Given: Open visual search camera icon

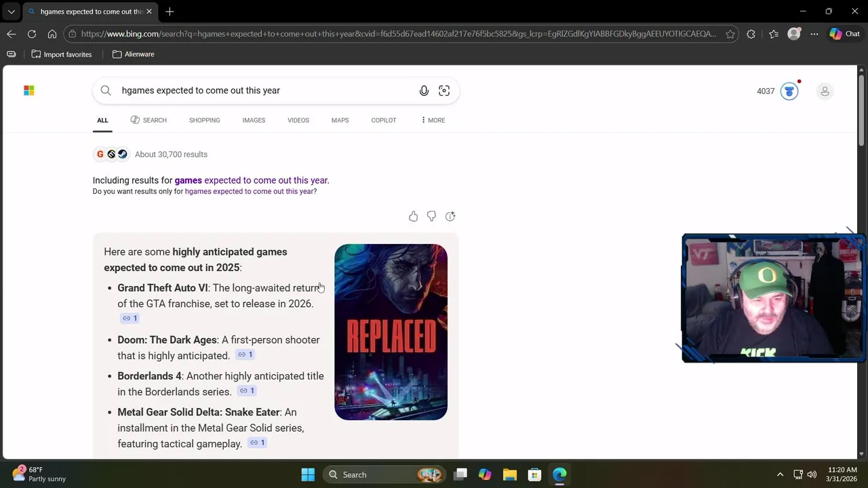Looking at the screenshot, I should (444, 90).
